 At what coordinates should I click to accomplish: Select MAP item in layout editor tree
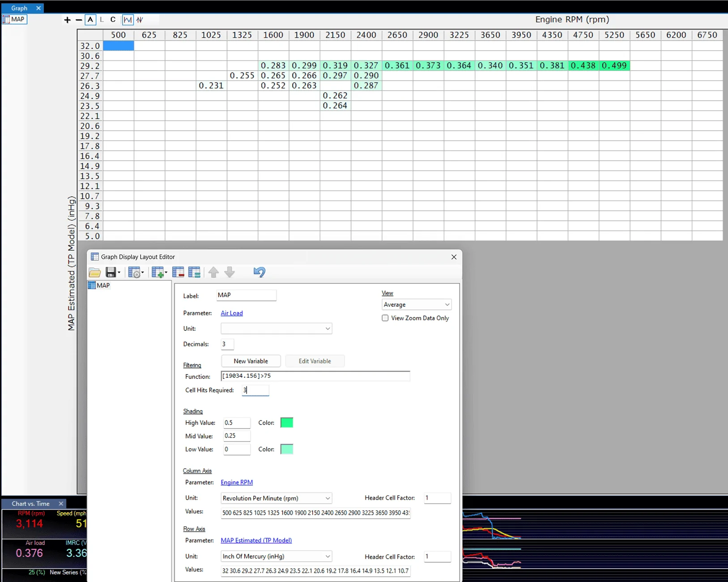point(99,286)
